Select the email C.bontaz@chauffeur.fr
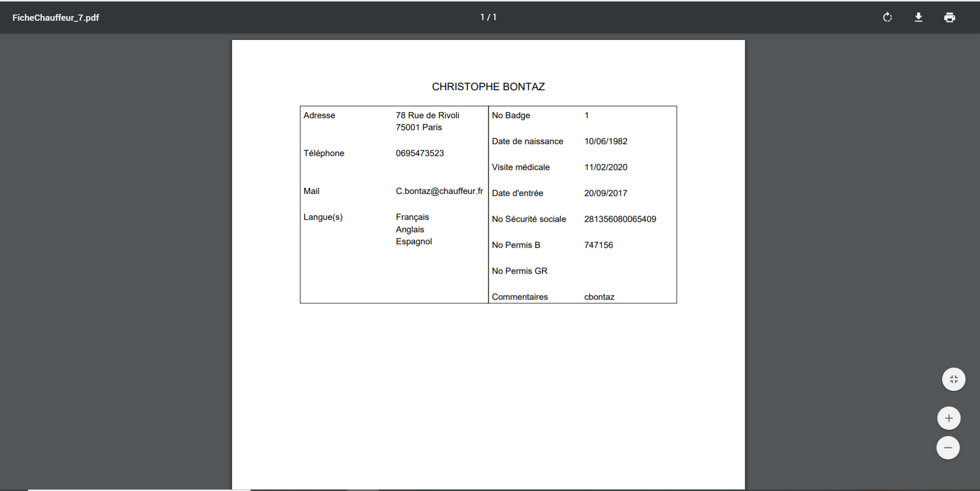Image resolution: width=980 pixels, height=491 pixels. tap(439, 191)
